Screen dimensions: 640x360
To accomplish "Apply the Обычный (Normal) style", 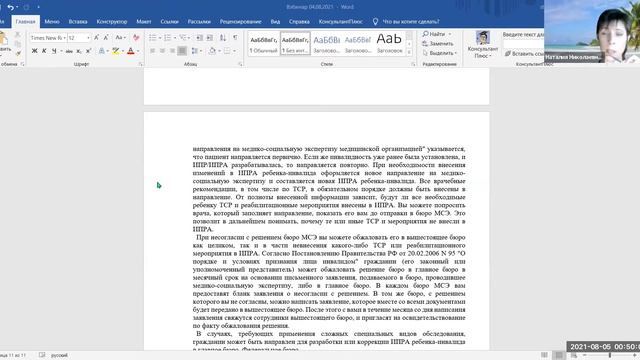I will pyautogui.click(x=264, y=44).
